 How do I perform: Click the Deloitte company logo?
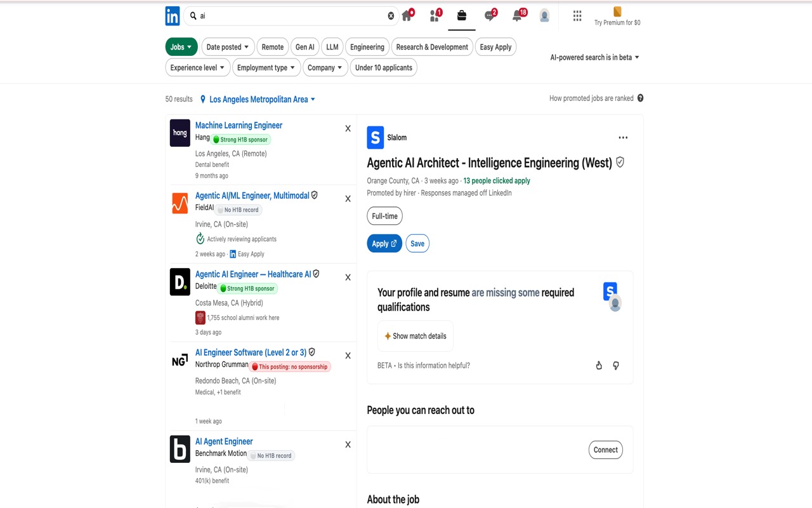pyautogui.click(x=180, y=282)
